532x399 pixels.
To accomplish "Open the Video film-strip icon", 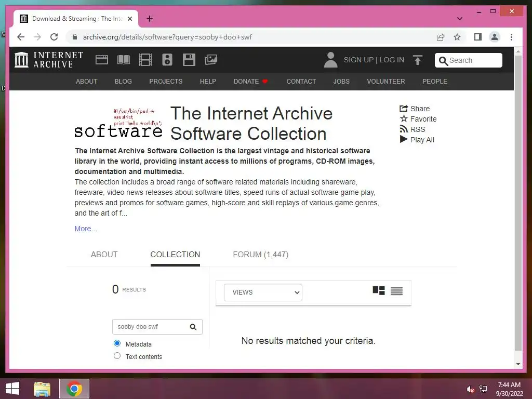I will [145, 60].
